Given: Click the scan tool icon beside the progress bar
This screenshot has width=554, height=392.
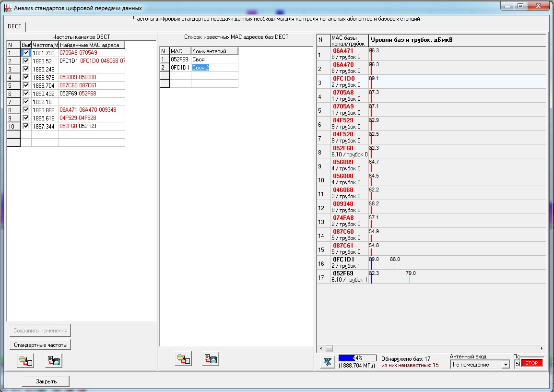Looking at the screenshot, I should click(x=328, y=362).
